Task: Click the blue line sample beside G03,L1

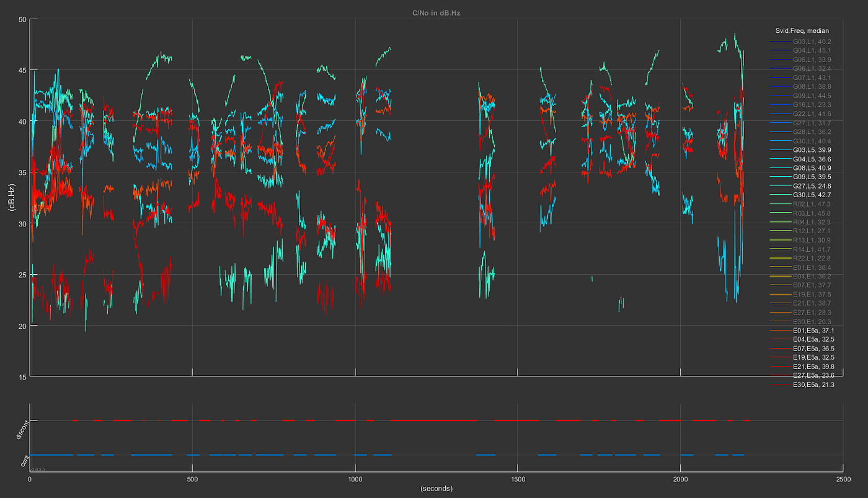Action: click(780, 42)
